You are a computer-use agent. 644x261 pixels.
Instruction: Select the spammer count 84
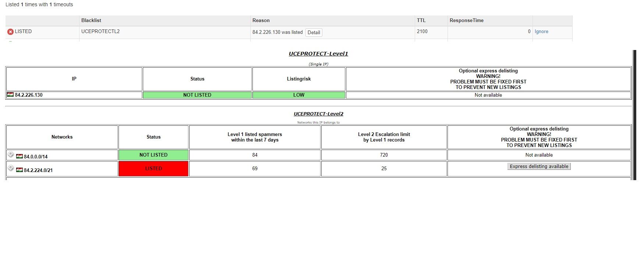tap(255, 155)
